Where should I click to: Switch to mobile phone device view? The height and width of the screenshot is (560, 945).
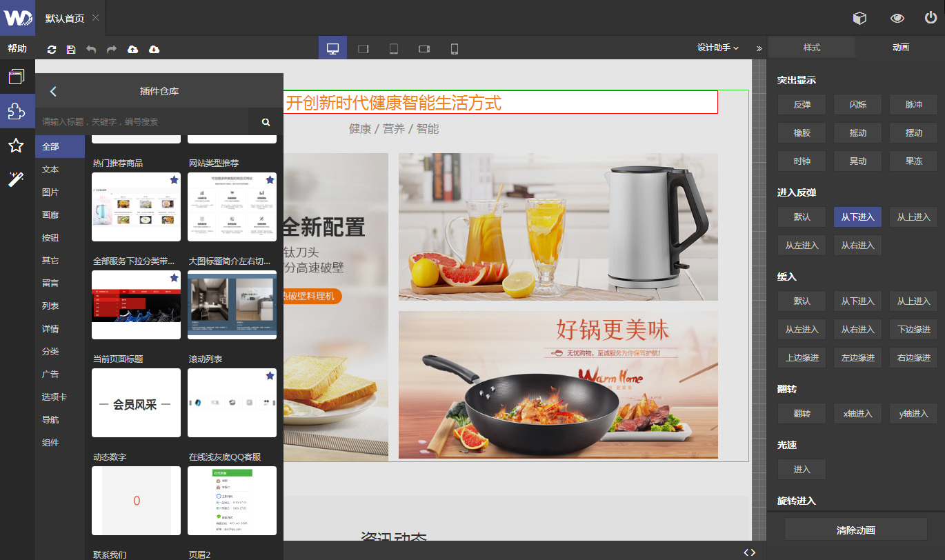click(454, 48)
